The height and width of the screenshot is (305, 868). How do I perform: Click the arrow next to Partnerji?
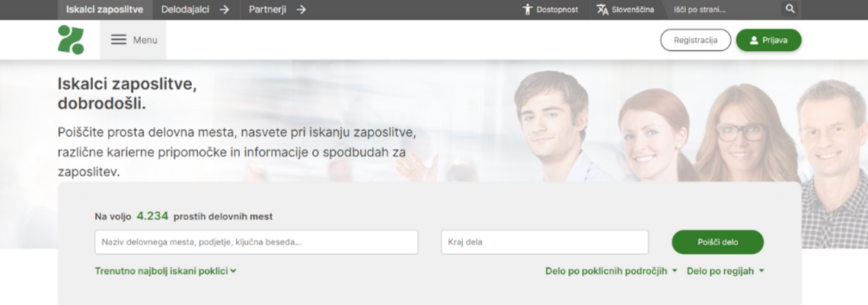click(302, 9)
